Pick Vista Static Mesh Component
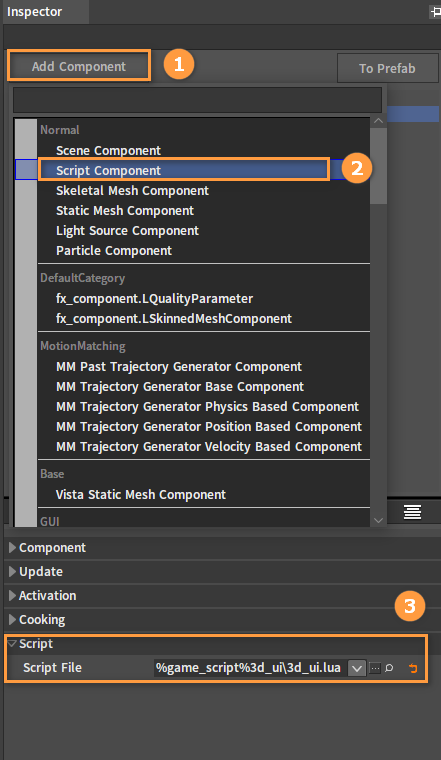Screen dimensions: 441x760 click(x=141, y=494)
